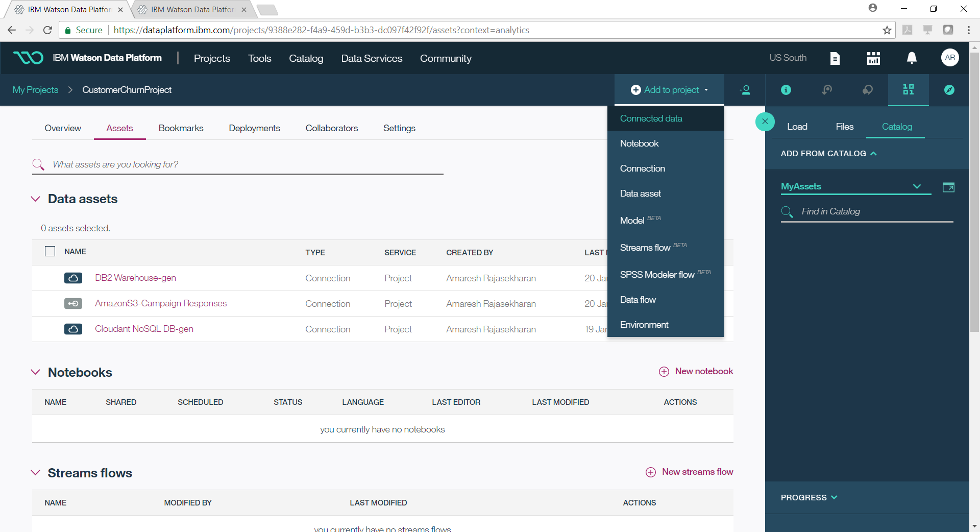Select Data flow menu item

[x=666, y=300]
